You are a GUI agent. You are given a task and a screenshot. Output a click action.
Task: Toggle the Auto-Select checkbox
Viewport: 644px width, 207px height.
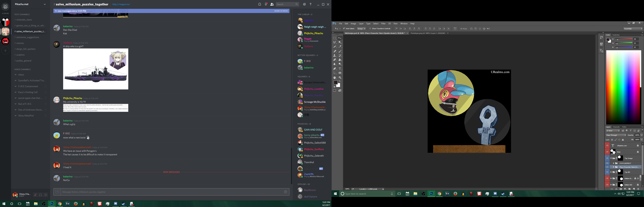[x=344, y=29]
